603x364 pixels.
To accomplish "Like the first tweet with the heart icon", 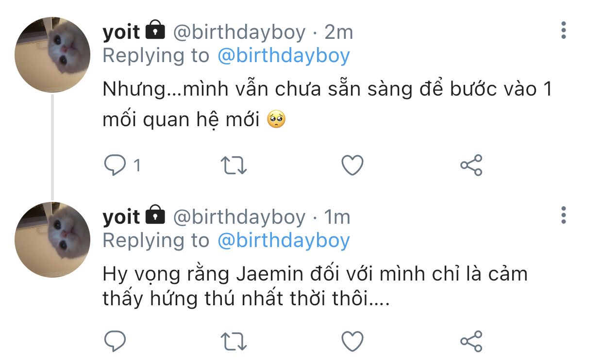I will pos(352,165).
